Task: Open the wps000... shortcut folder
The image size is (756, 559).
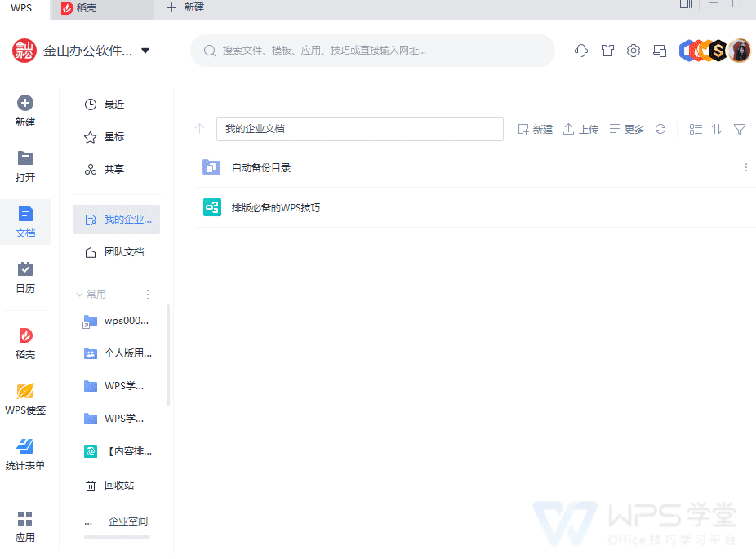Action: pyautogui.click(x=116, y=321)
